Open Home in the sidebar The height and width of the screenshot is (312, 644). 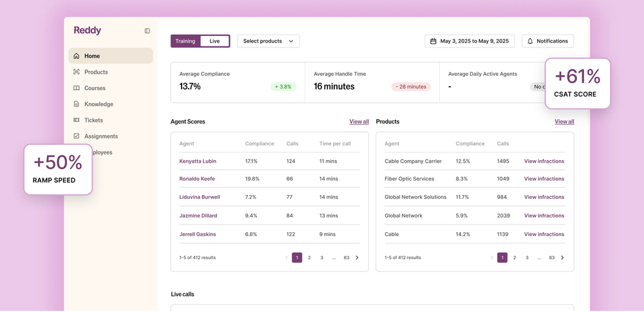pyautogui.click(x=111, y=56)
